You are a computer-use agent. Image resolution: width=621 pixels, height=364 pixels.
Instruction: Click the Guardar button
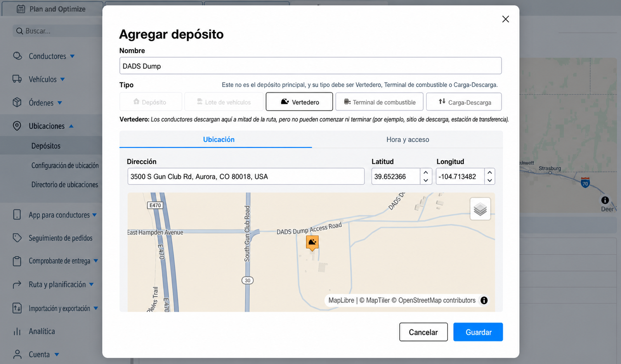[x=478, y=332]
